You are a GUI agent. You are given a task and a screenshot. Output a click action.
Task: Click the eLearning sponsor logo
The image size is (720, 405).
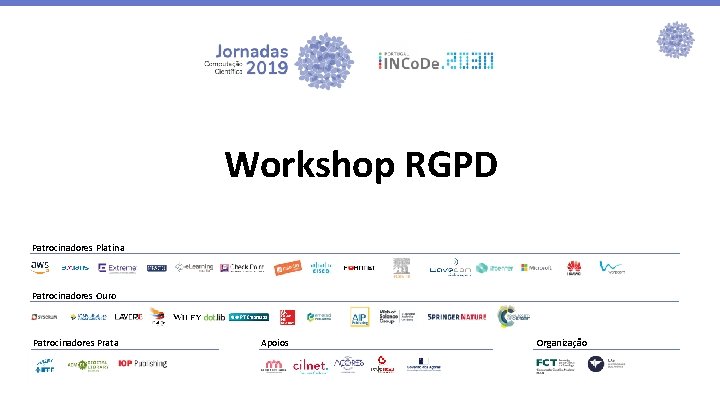[194, 267]
